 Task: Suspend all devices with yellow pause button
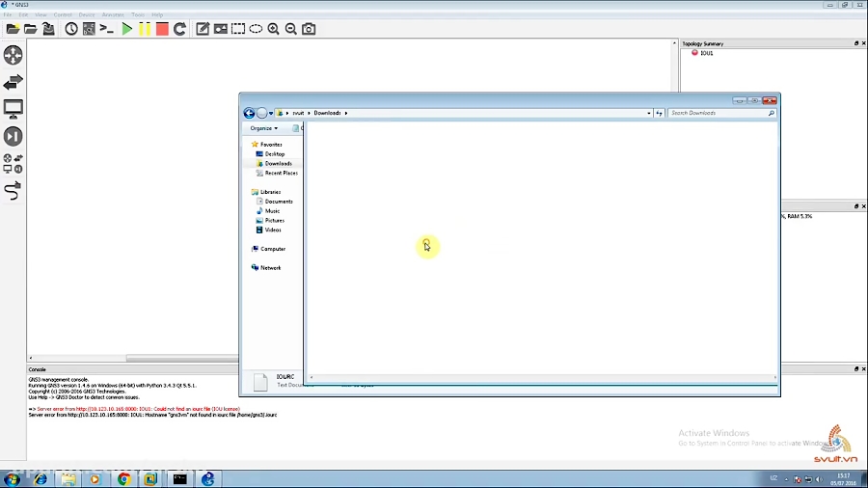coord(145,29)
